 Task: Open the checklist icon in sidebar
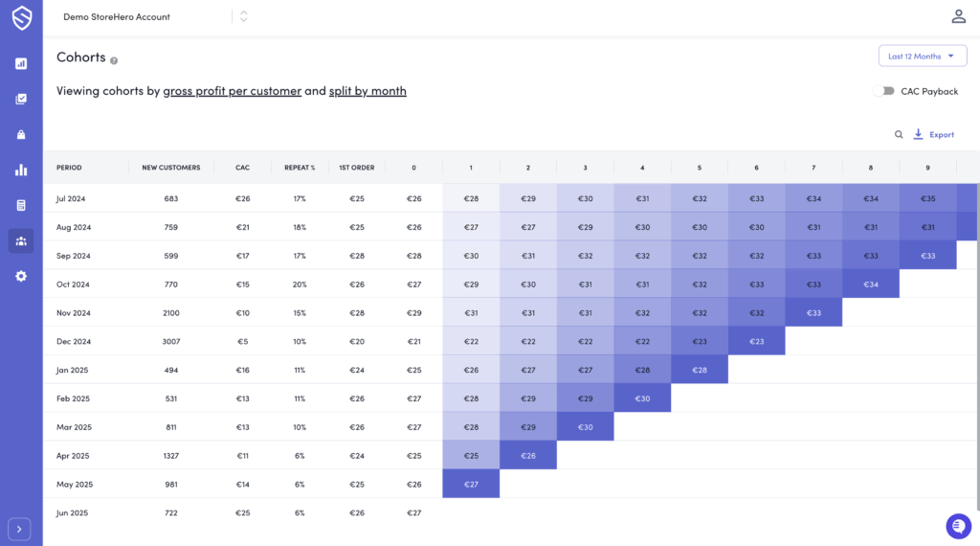pos(21,99)
